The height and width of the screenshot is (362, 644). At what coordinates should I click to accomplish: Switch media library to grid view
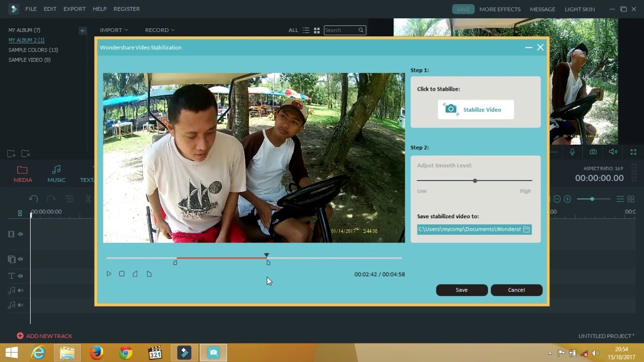tap(317, 30)
